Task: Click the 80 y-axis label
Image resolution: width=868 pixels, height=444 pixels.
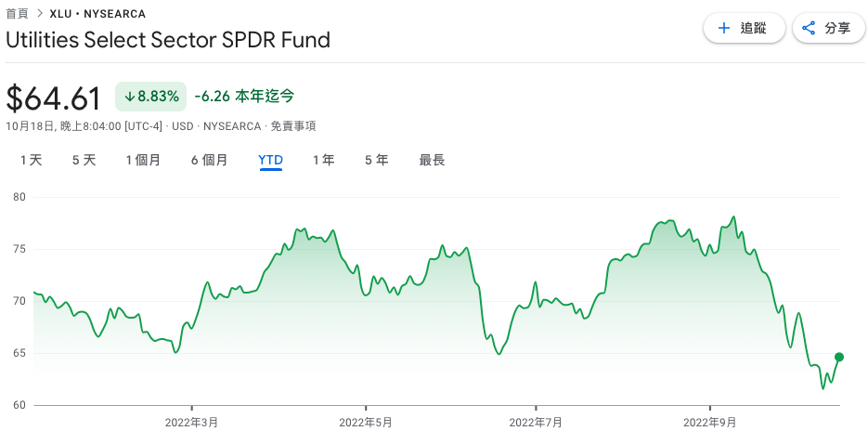Action: pos(19,197)
